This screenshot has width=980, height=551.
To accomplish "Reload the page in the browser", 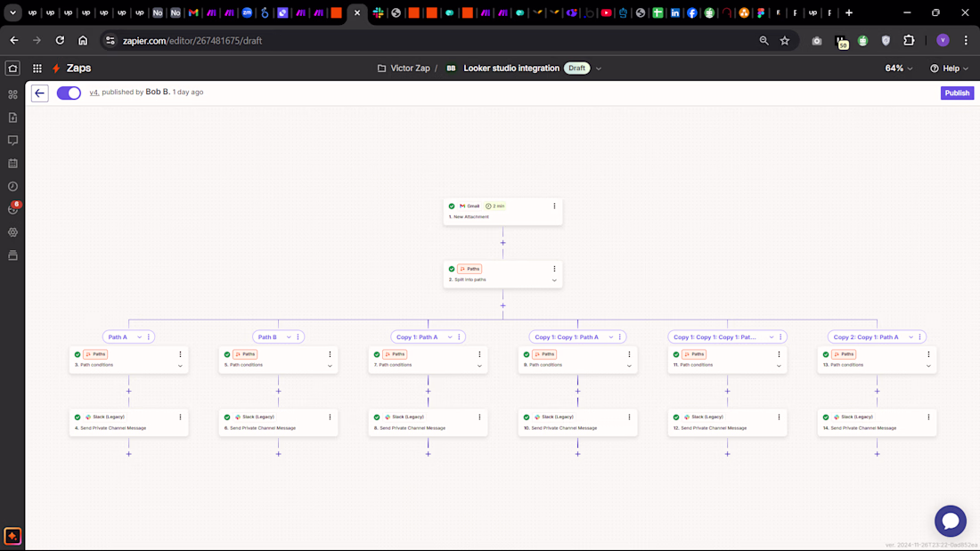I will pos(60,41).
